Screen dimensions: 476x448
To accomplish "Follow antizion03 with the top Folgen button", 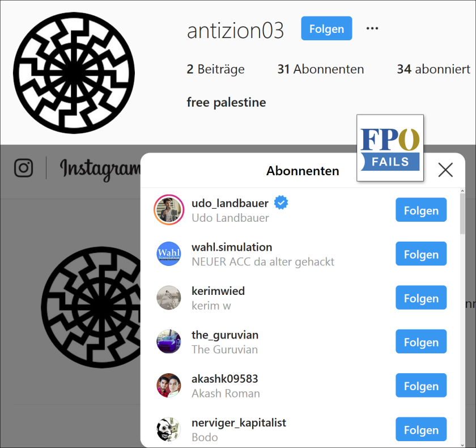I will pos(326,28).
